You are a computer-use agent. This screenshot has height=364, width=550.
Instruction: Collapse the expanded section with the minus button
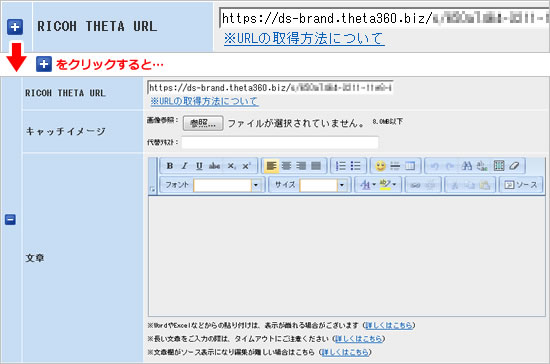(10, 220)
